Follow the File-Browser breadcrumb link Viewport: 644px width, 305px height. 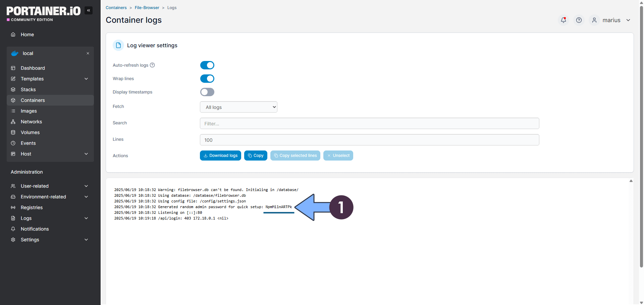(x=147, y=8)
